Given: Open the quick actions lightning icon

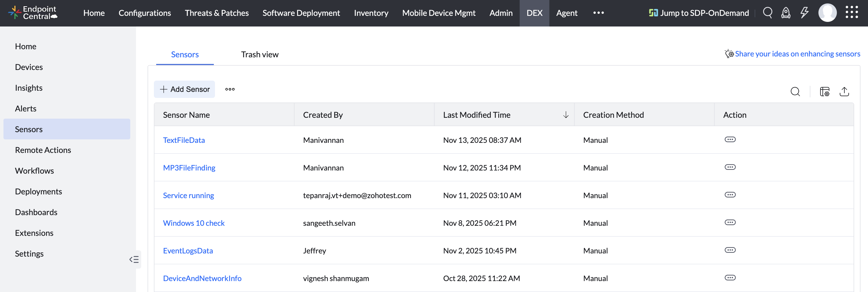Looking at the screenshot, I should tap(805, 13).
